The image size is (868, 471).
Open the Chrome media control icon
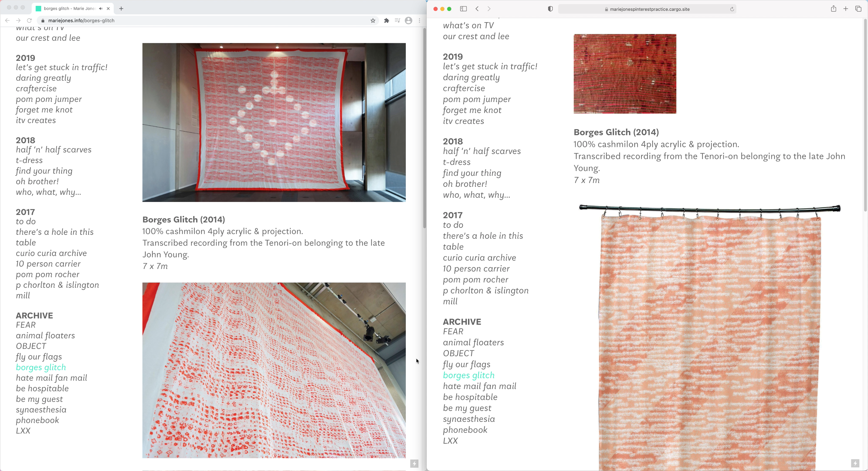(x=397, y=21)
